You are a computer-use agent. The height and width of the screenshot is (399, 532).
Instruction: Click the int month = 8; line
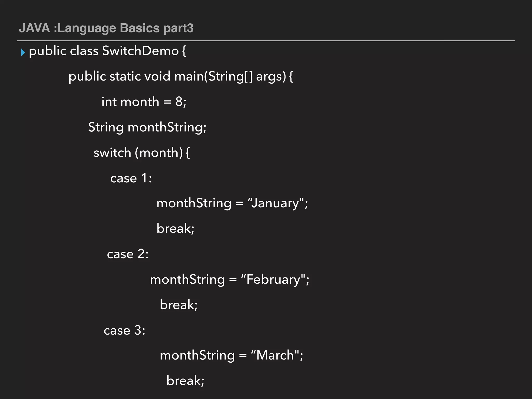click(x=144, y=102)
